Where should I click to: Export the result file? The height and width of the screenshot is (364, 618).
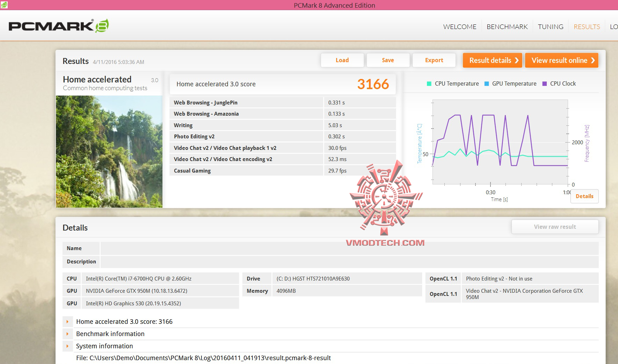pos(434,60)
